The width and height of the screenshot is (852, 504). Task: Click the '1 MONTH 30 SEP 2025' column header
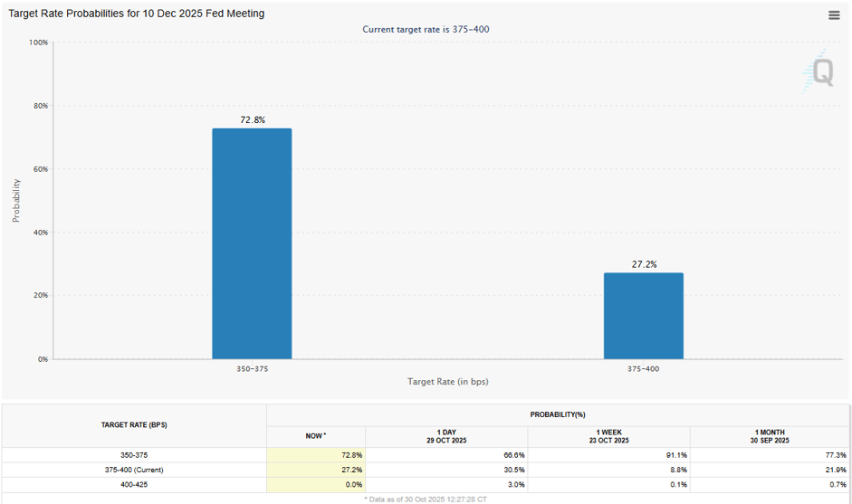(770, 436)
